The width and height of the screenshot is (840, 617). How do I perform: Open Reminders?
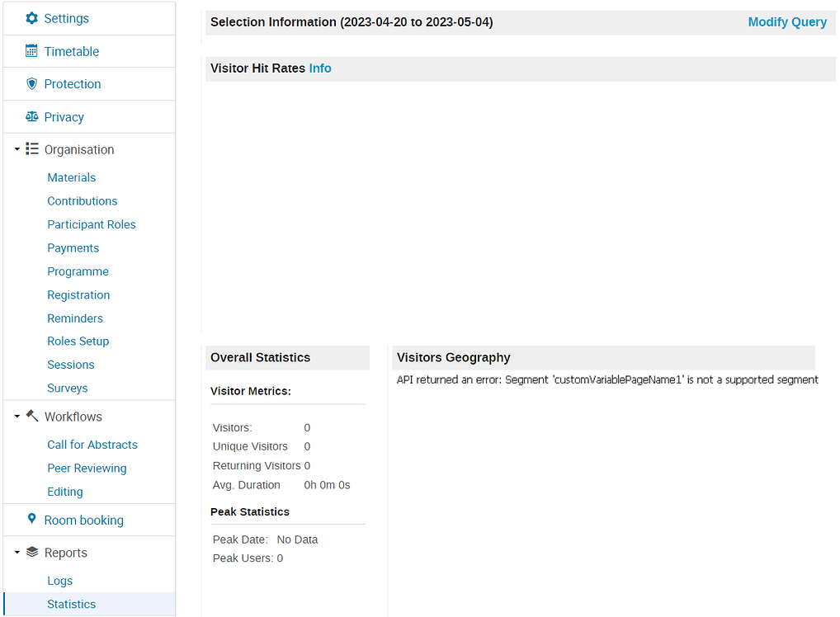75,318
